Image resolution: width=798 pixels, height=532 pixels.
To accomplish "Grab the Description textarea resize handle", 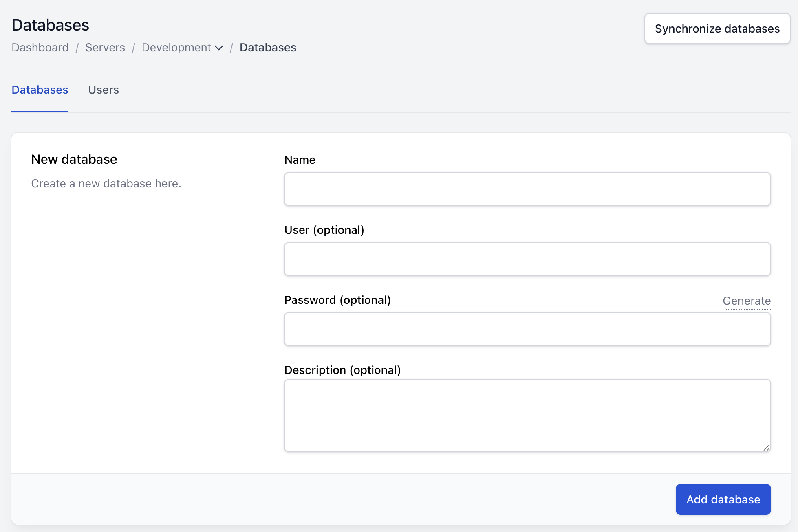I will (766, 448).
